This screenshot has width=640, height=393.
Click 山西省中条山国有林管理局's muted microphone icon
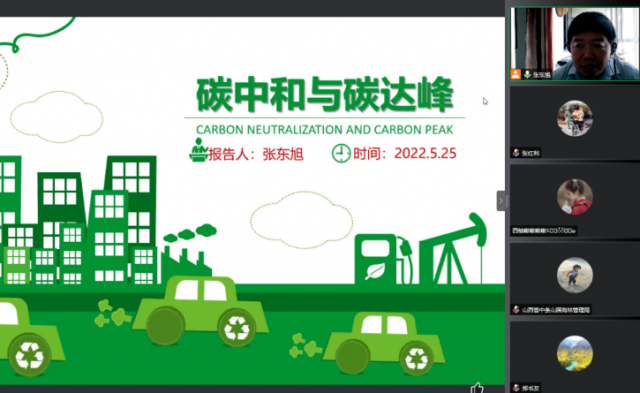tap(516, 310)
